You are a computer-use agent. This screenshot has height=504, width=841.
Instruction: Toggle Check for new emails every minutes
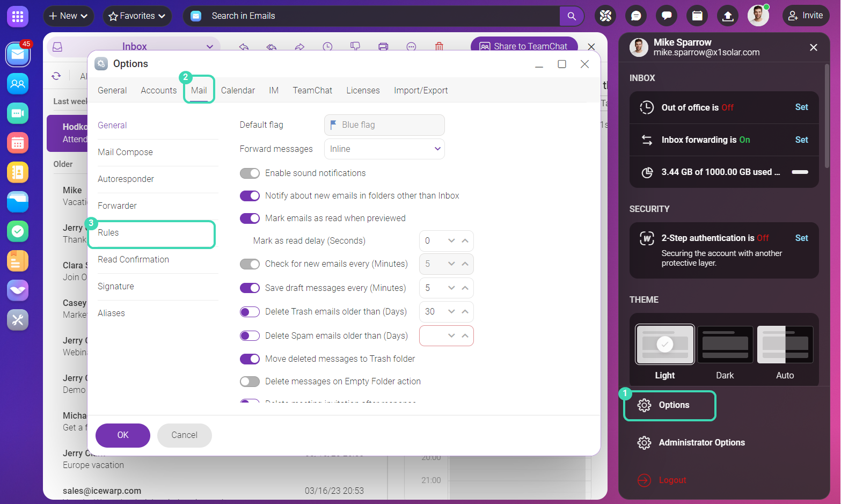[250, 264]
